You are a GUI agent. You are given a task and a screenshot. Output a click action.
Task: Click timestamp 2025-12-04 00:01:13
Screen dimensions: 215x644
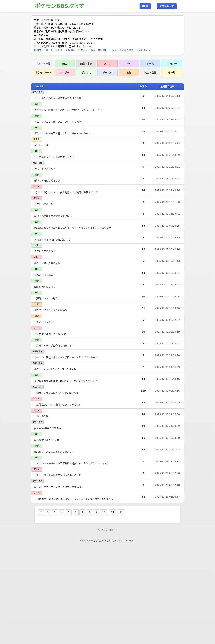[x=167, y=96]
